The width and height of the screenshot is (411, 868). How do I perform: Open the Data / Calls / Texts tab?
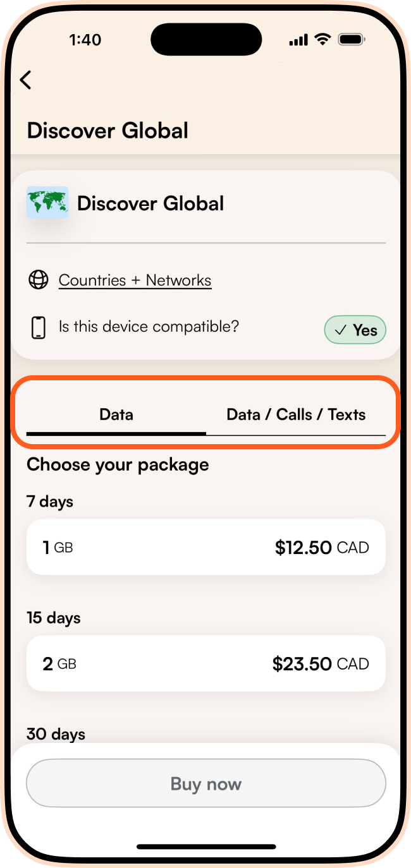295,414
